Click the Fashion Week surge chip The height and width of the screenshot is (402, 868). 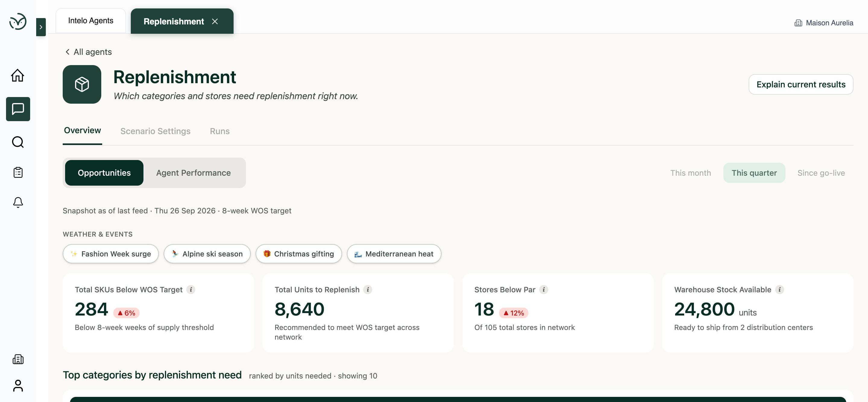[x=111, y=254]
